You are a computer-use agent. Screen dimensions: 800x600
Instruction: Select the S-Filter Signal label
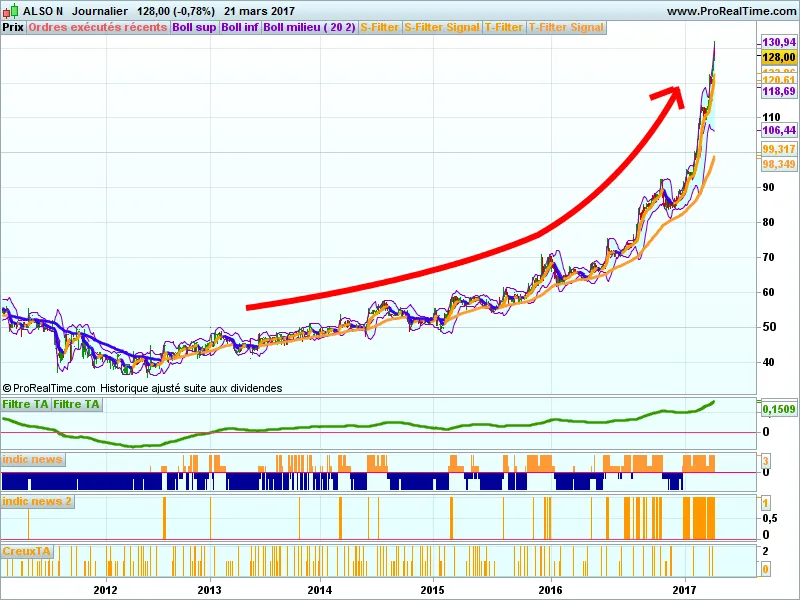(442, 27)
